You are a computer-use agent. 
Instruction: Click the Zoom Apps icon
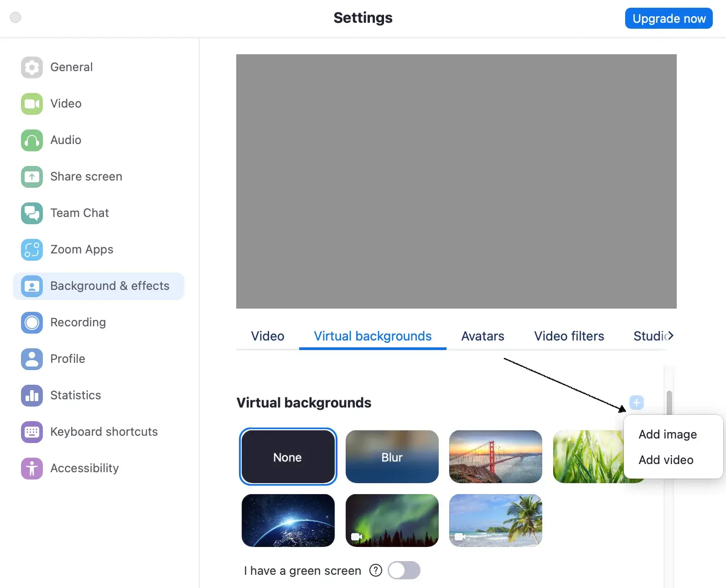pyautogui.click(x=32, y=250)
